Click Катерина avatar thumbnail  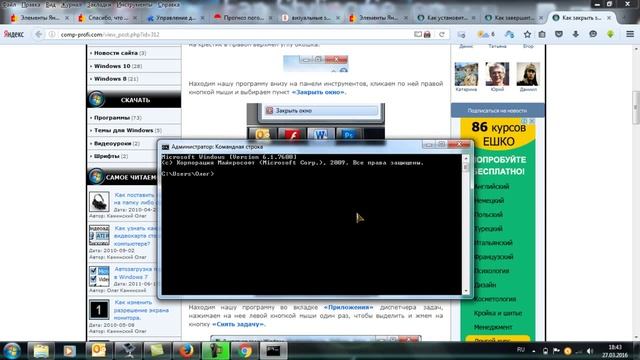466,74
